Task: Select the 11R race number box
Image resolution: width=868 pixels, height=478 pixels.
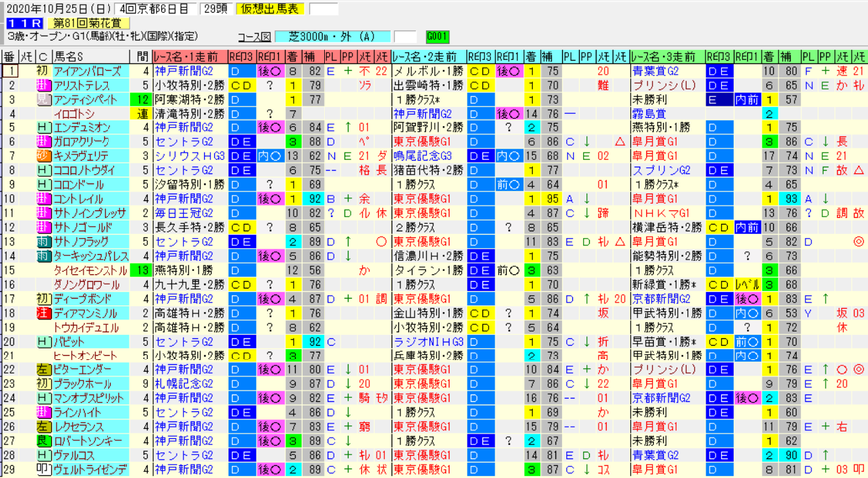Action: pos(23,23)
